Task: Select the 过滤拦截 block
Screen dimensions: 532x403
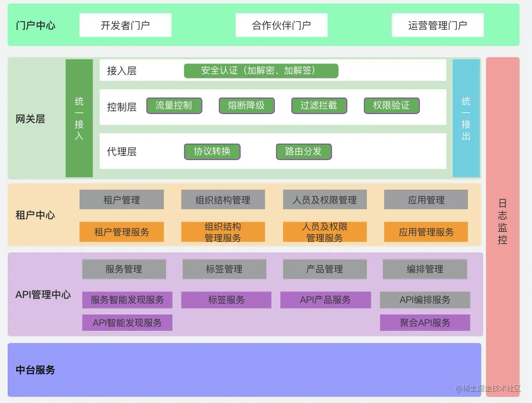Action: click(319, 106)
